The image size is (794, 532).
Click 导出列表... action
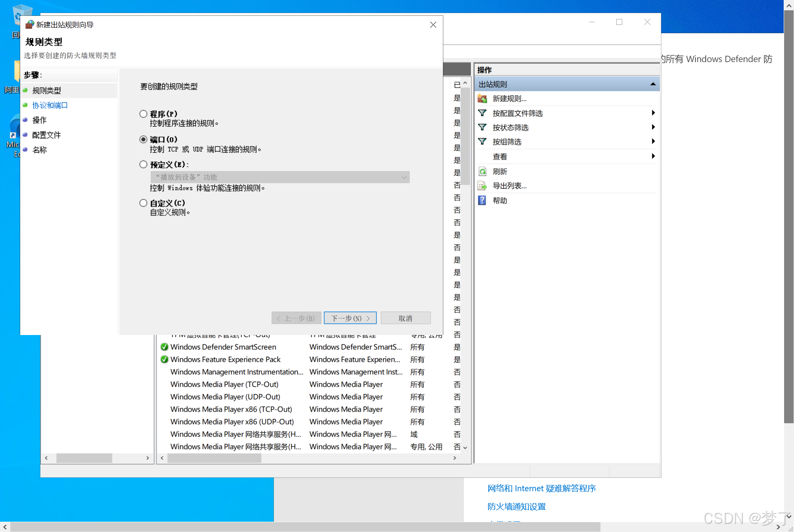(x=509, y=186)
